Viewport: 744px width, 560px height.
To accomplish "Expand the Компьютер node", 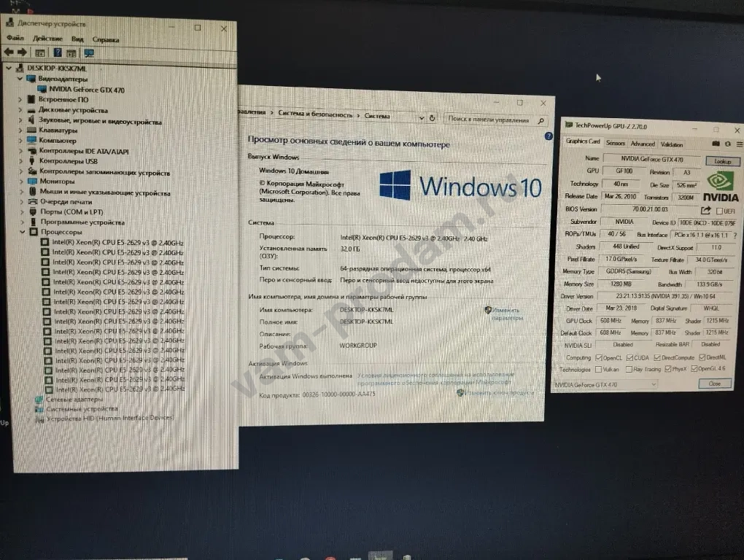I will click(20, 140).
